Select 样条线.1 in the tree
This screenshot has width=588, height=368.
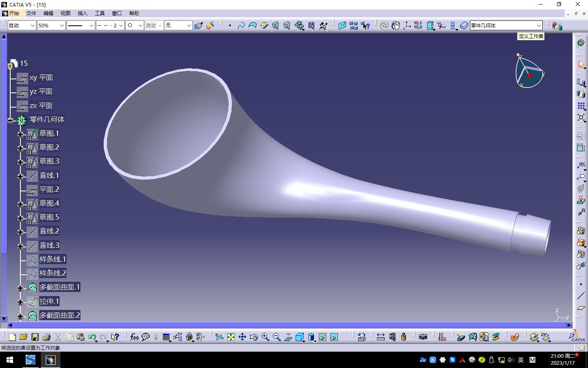click(x=52, y=259)
